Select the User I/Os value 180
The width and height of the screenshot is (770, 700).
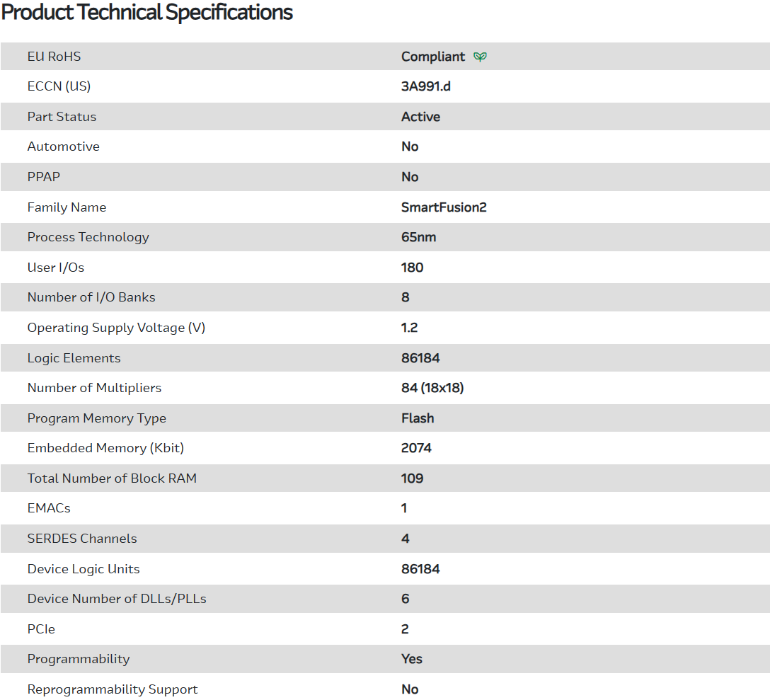(412, 268)
